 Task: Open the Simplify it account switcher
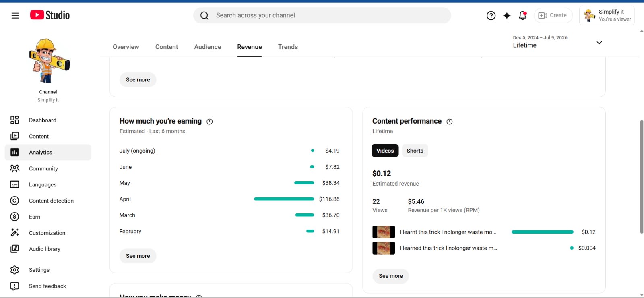[607, 16]
